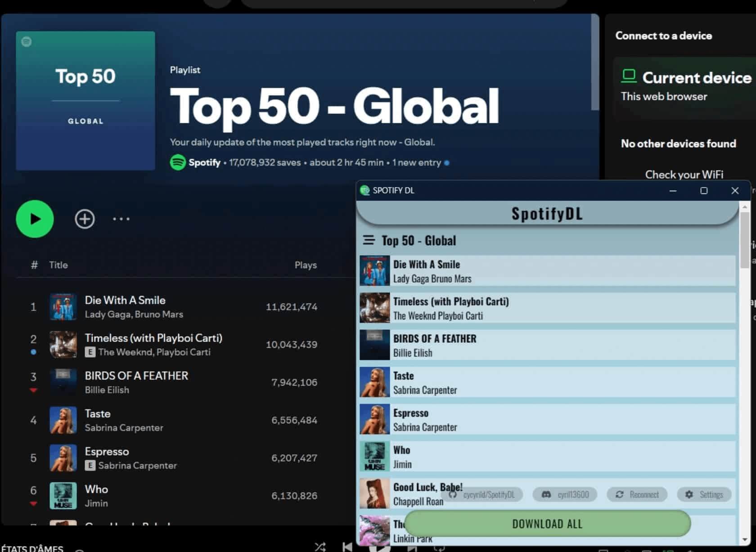Open the Spotify profile link under the title

tap(204, 162)
